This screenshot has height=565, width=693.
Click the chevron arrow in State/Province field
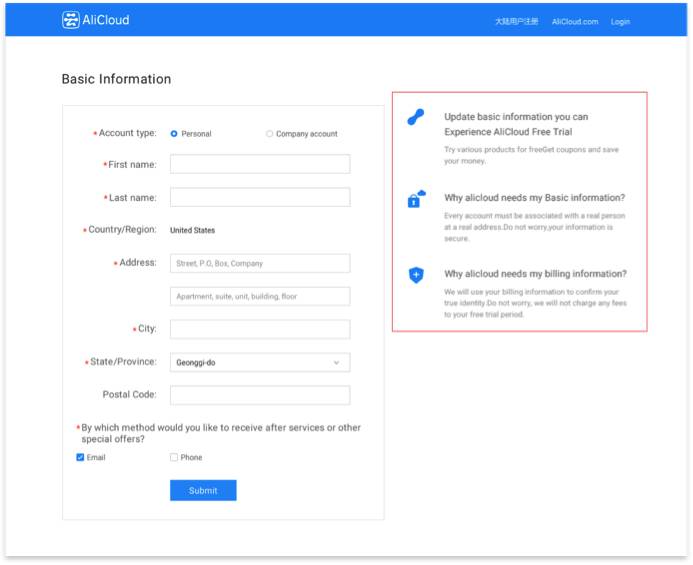click(336, 363)
